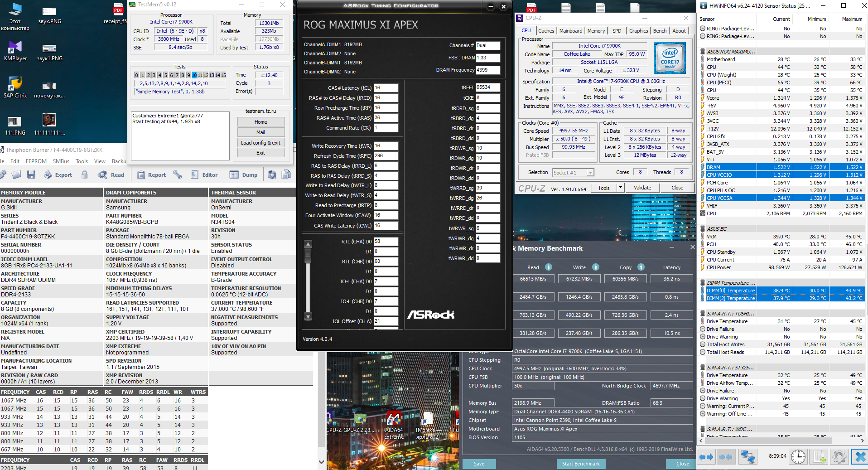Click the open folder icon in Thaiphoon Burner
Viewport: 868px width, 470px height.
[x=16, y=174]
